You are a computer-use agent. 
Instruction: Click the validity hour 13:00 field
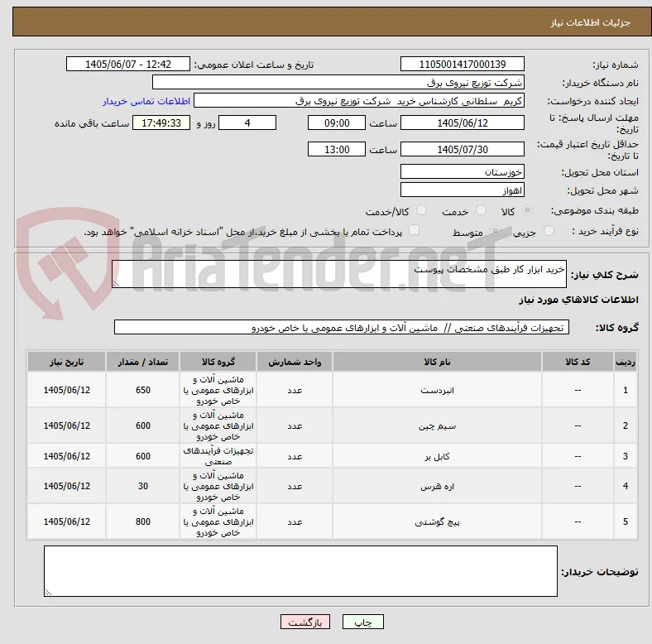pos(337,149)
